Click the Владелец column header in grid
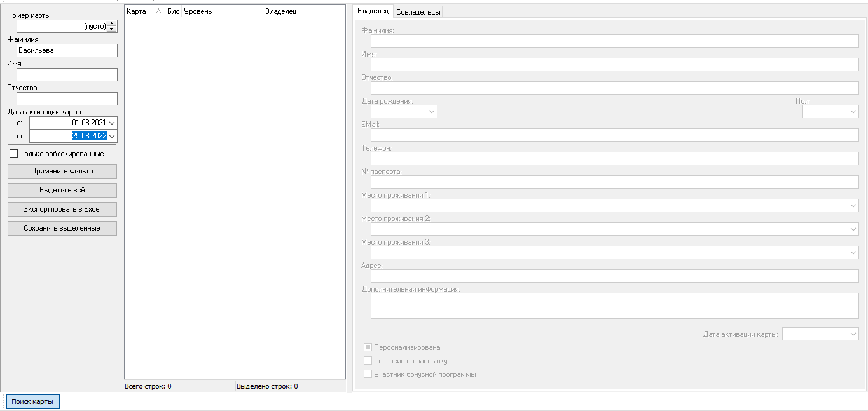 point(303,11)
